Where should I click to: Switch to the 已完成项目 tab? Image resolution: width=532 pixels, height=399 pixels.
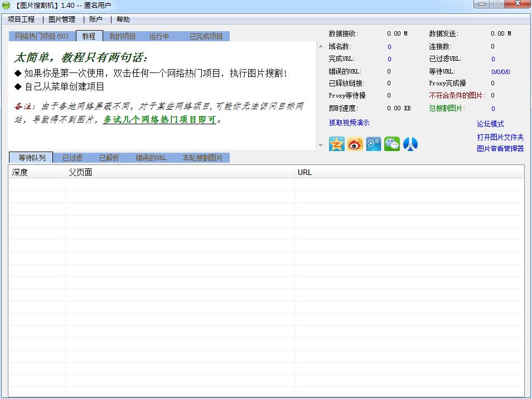[x=206, y=36]
